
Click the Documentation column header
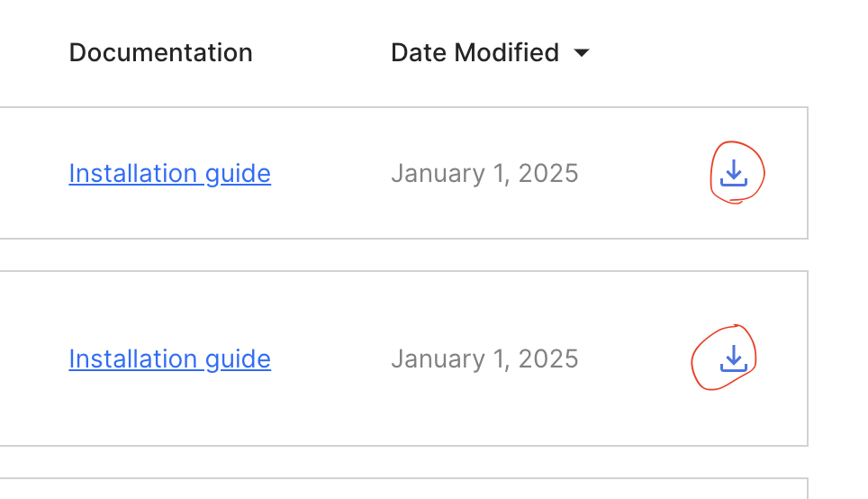tap(160, 52)
